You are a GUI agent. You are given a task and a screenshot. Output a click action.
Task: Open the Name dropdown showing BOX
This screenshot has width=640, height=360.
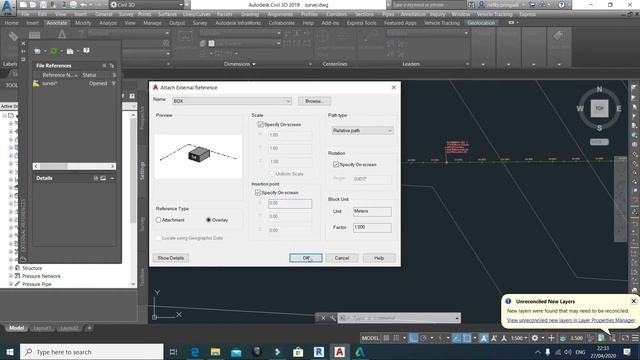pos(231,101)
